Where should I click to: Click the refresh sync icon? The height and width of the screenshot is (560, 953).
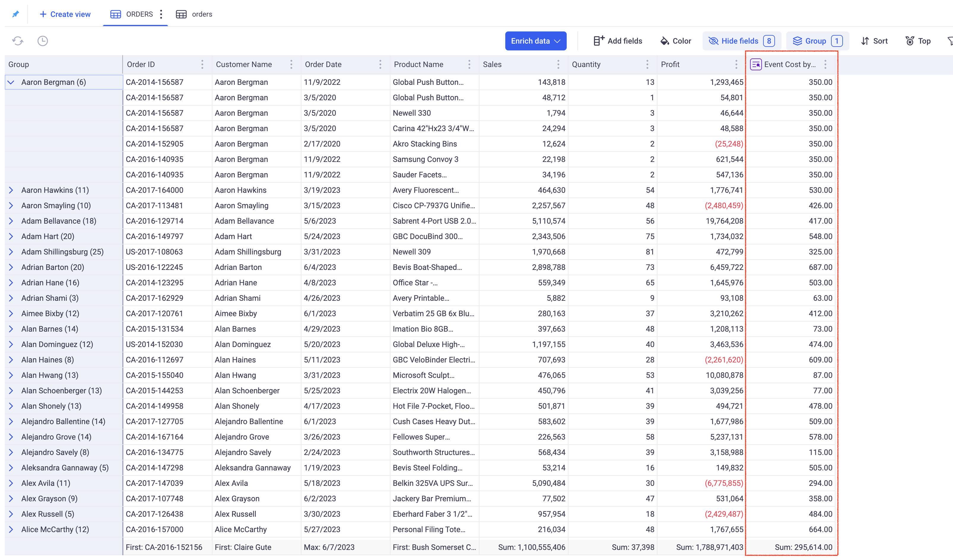[x=18, y=41]
